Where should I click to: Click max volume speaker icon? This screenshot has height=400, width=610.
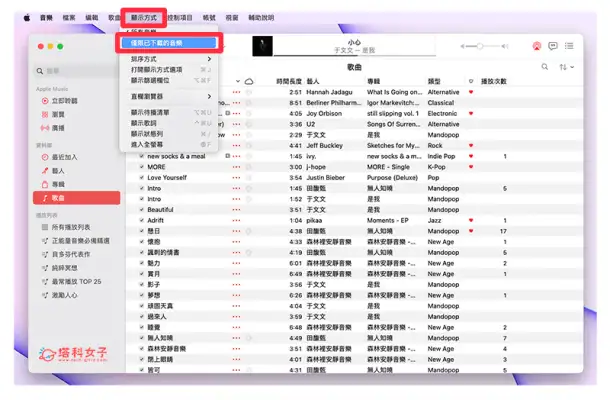(x=505, y=46)
